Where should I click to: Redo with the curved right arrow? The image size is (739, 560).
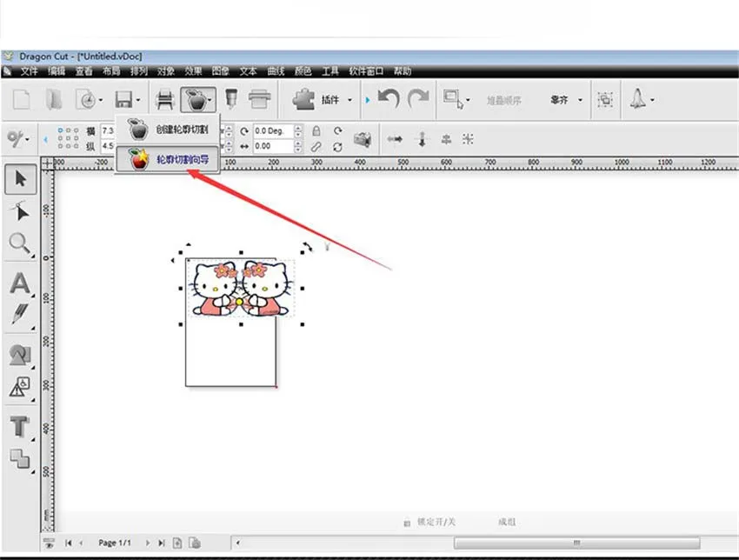tap(418, 99)
